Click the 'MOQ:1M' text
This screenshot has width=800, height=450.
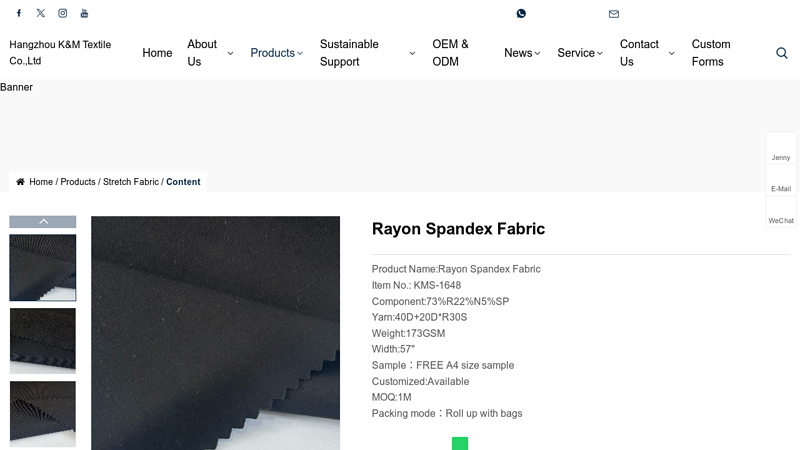coord(391,397)
